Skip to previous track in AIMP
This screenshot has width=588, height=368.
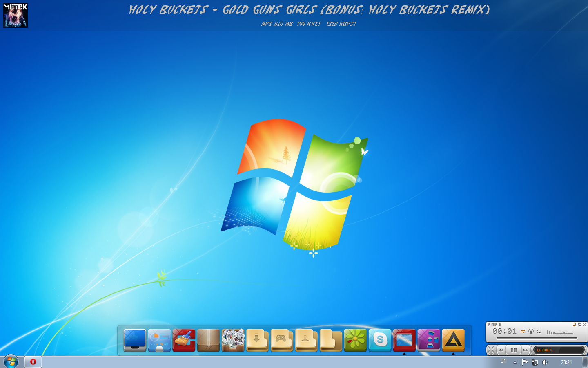(501, 350)
